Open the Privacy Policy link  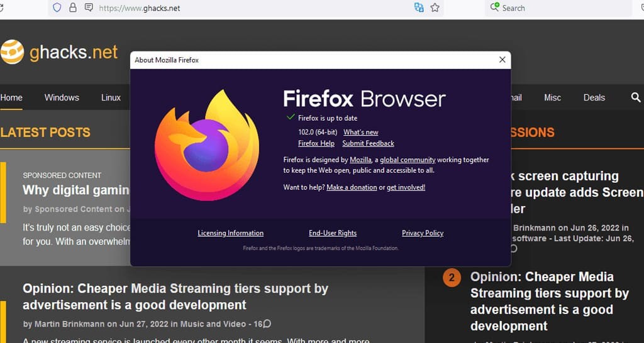click(422, 233)
